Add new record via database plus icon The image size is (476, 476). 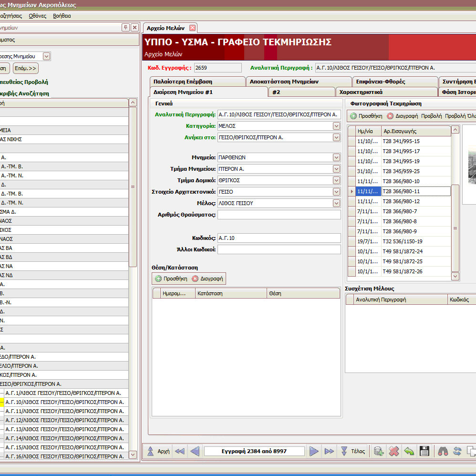point(378,451)
